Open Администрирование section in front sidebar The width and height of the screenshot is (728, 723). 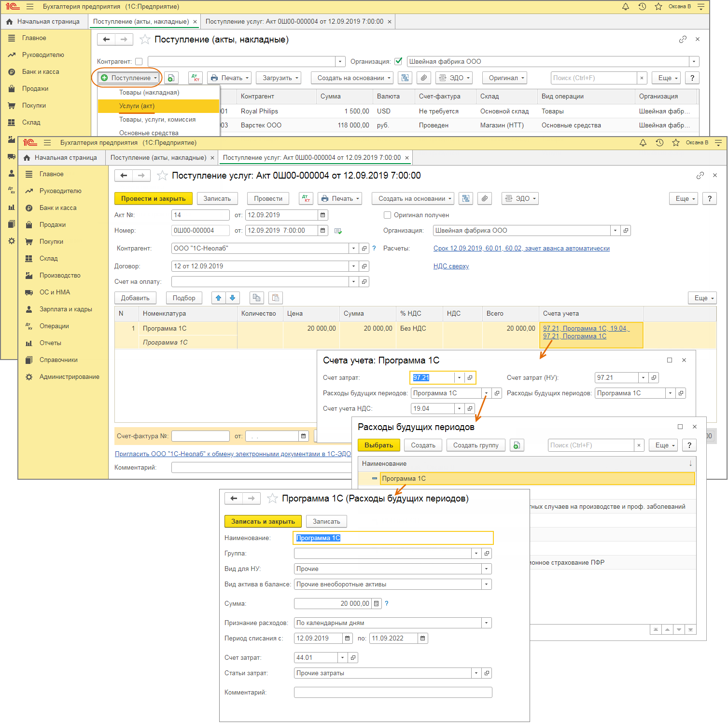coord(70,376)
